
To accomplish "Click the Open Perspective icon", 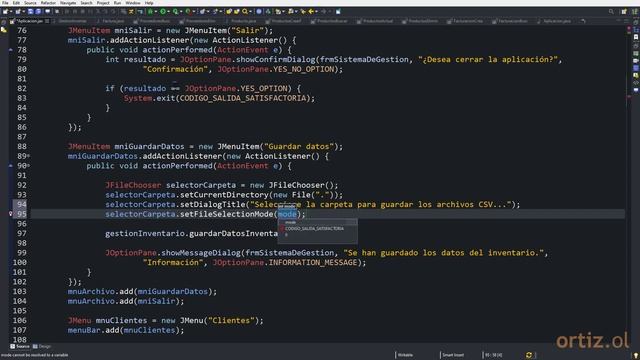I will (624, 11).
